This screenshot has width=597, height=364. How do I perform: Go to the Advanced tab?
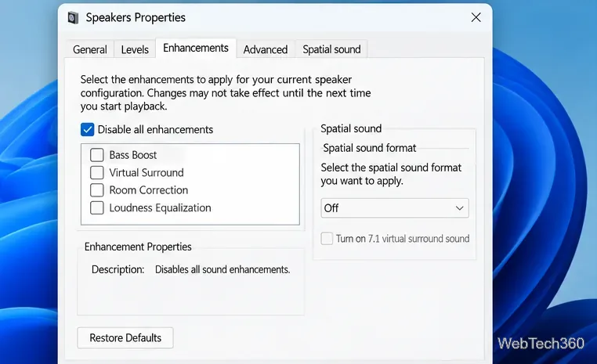(x=266, y=49)
